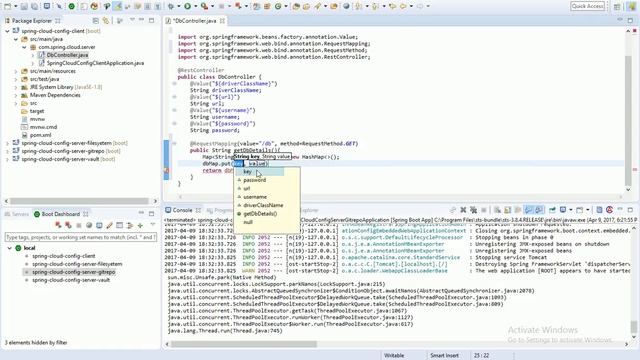Create a new Java class via toolbar
Image resolution: width=640 pixels, height=360 pixels.
click(278, 6)
